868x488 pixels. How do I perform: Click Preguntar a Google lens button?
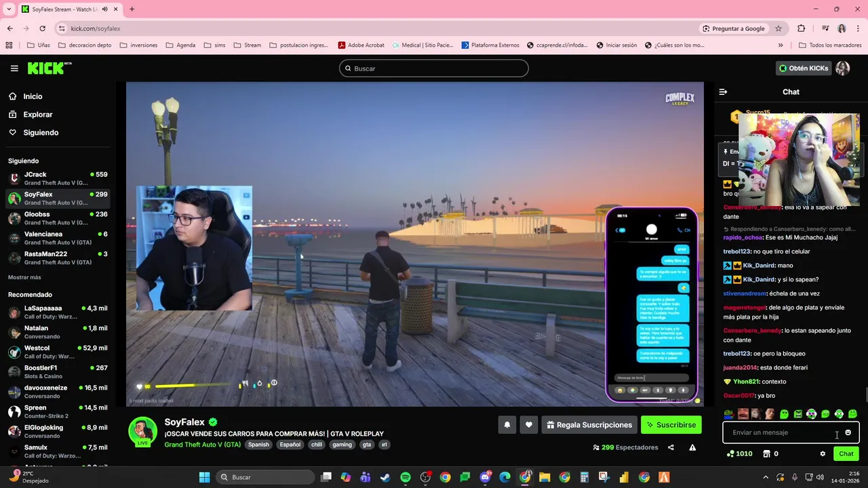[734, 28]
